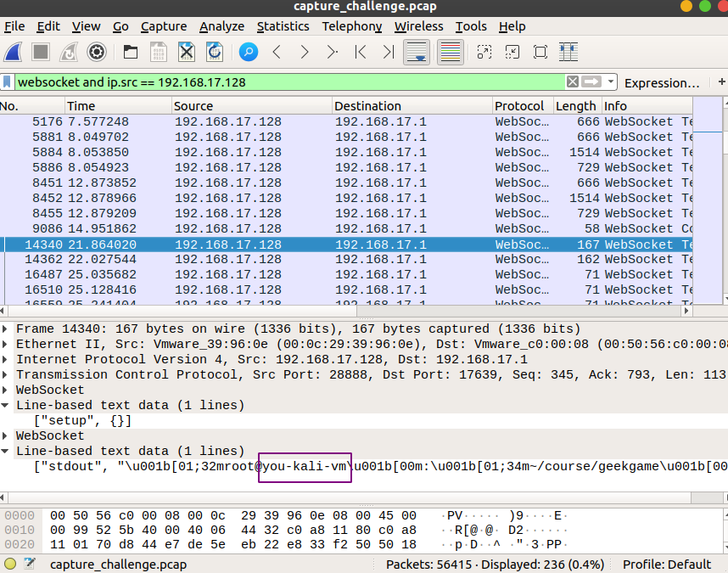Click the find packet magnifier icon
Screen dimensions: 728x573
(248, 53)
